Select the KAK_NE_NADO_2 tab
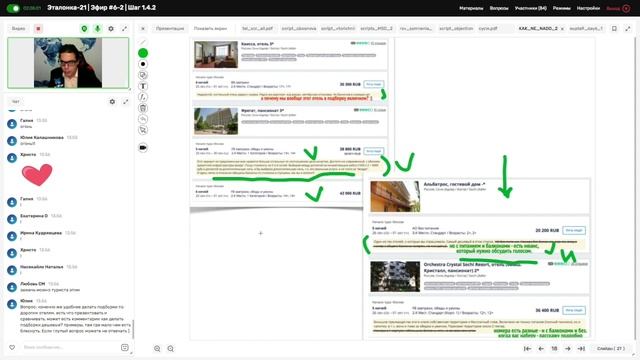Screen dimensions: 640x360 click(x=538, y=29)
